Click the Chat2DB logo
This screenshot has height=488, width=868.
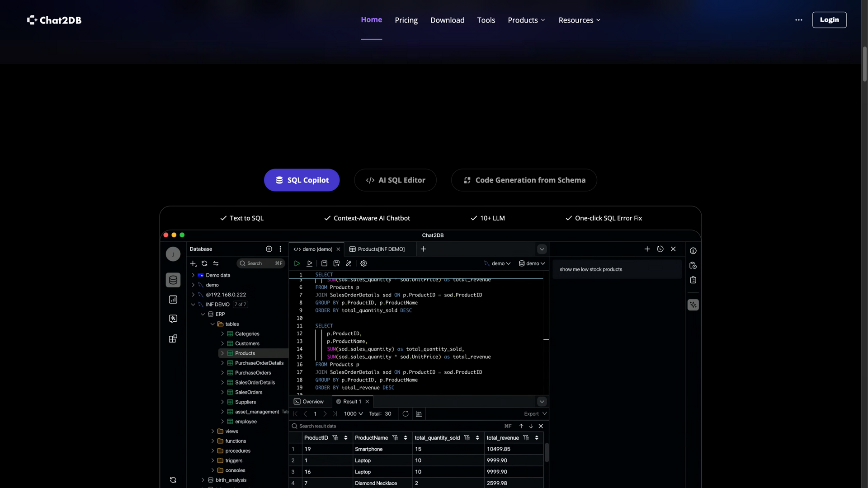point(54,20)
